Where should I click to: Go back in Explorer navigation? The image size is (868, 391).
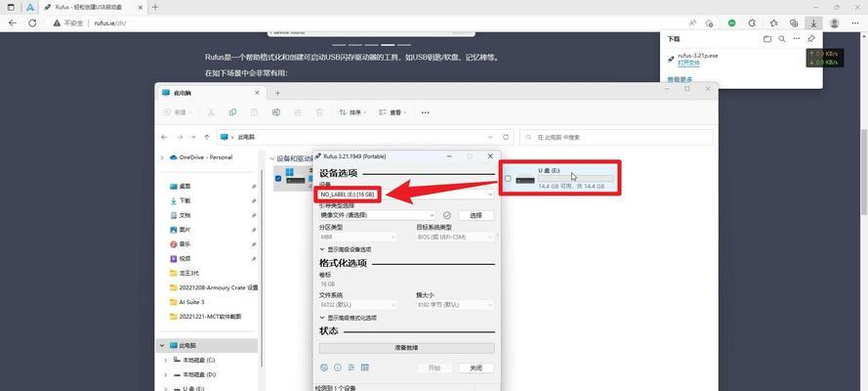coord(164,137)
